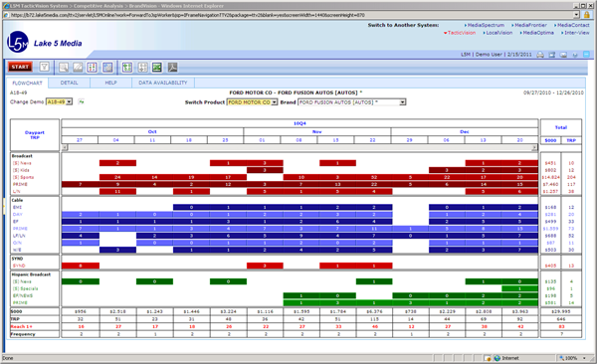597x364 pixels.
Task: Open the Brand Ford Fusion dropdown
Action: click(x=352, y=102)
